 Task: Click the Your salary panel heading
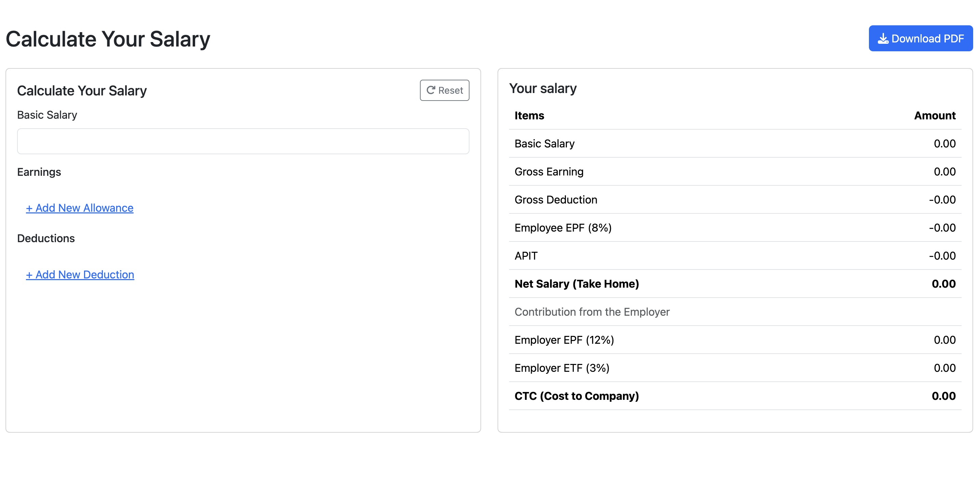pos(543,88)
